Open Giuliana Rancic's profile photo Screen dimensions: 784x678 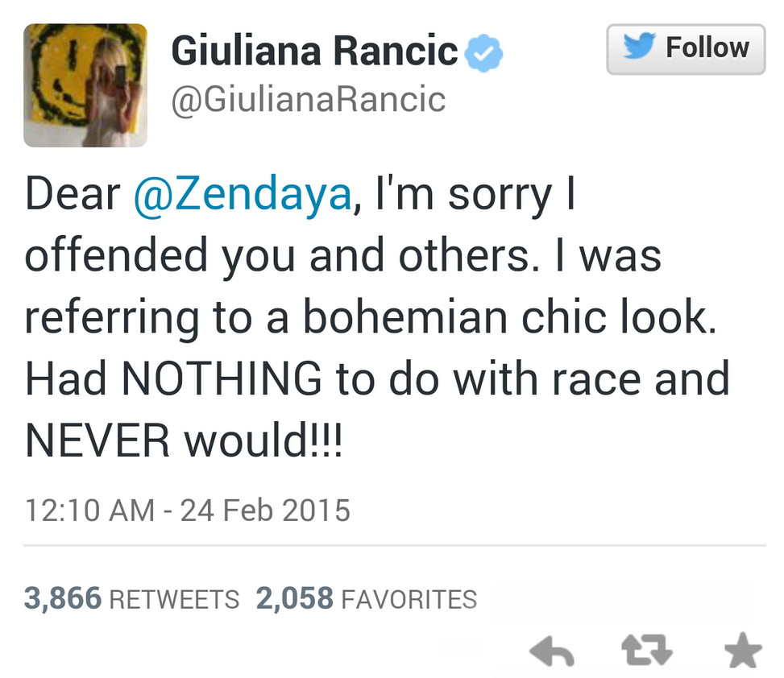(85, 85)
